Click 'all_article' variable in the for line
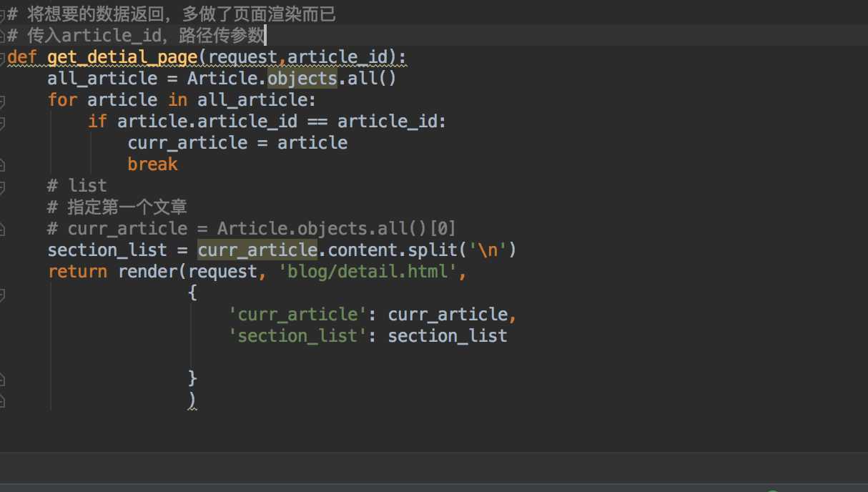This screenshot has height=492, width=868. coord(252,99)
